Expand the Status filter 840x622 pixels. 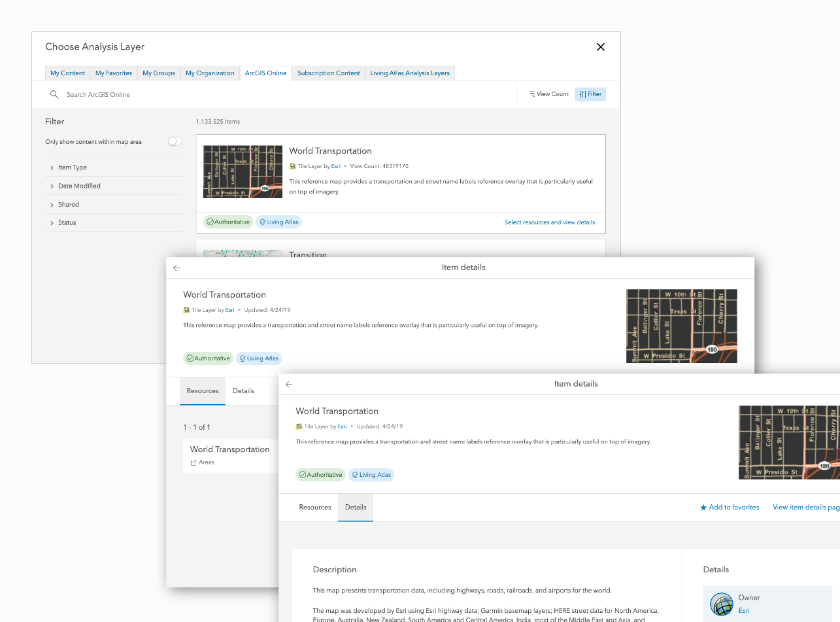67,223
